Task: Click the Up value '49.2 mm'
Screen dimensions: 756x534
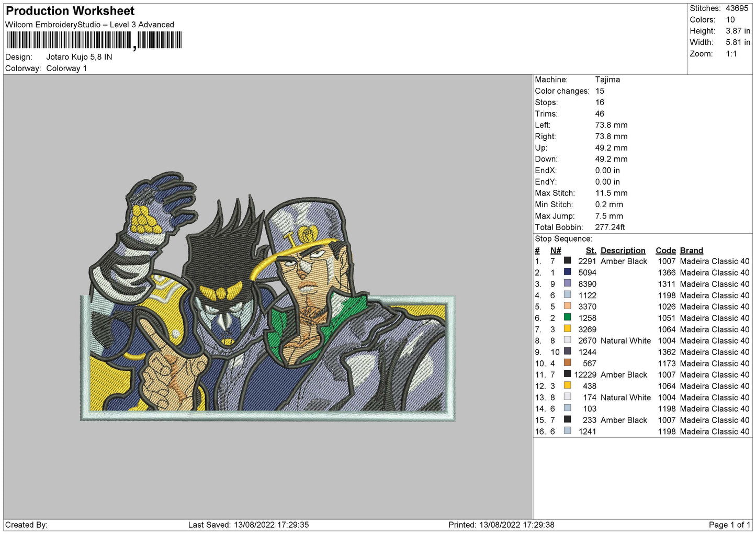Action: [x=611, y=147]
